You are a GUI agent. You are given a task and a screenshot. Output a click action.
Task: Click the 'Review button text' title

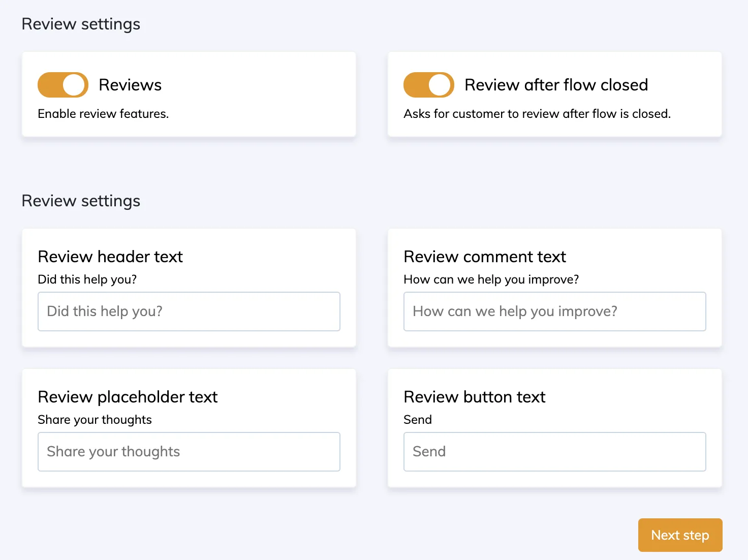(474, 397)
